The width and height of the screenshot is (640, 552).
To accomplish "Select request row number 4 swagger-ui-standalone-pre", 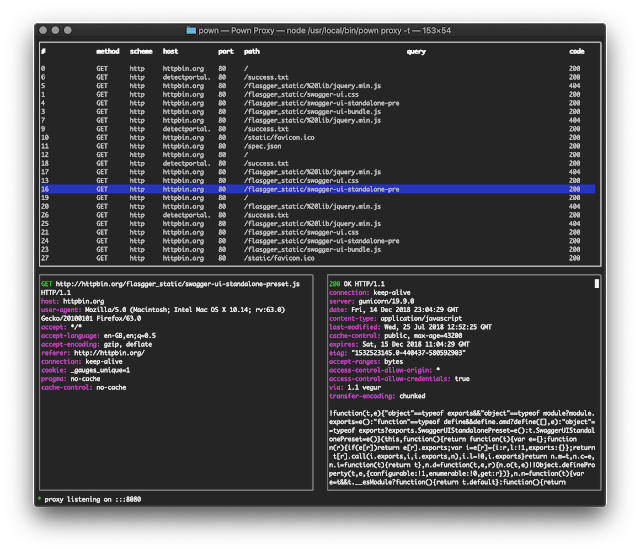I will click(318, 103).
